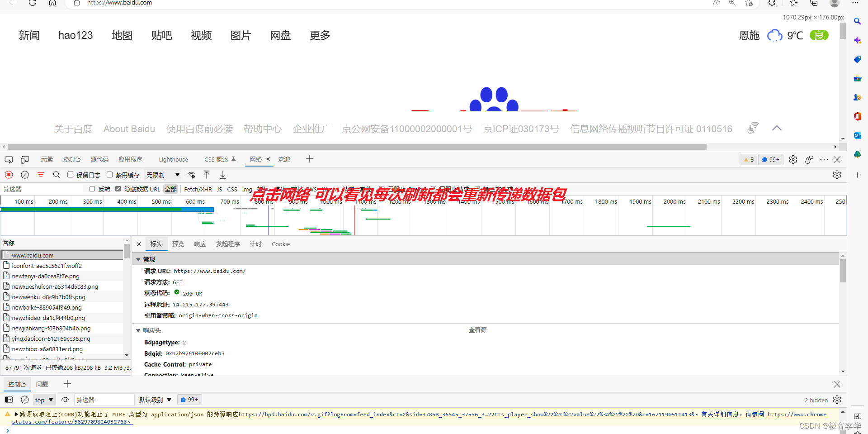Open the 默认级别 console dropdown
The width and height of the screenshot is (868, 434).
point(155,400)
